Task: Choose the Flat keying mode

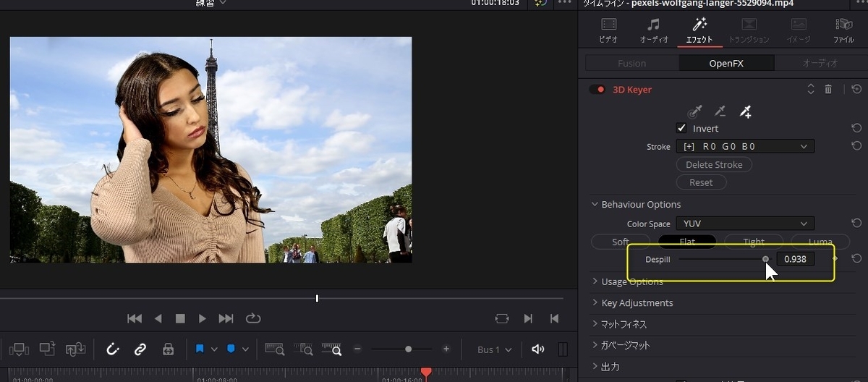Action: point(687,242)
